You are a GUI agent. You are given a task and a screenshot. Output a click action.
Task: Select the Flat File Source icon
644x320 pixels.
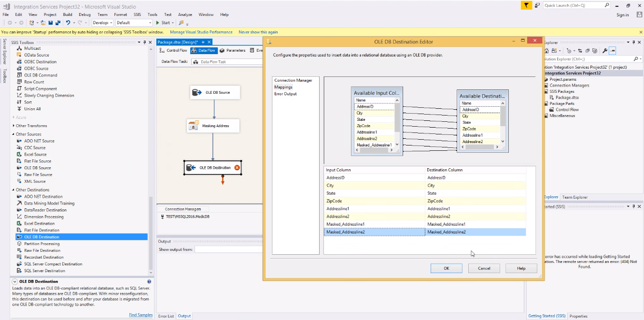click(19, 161)
